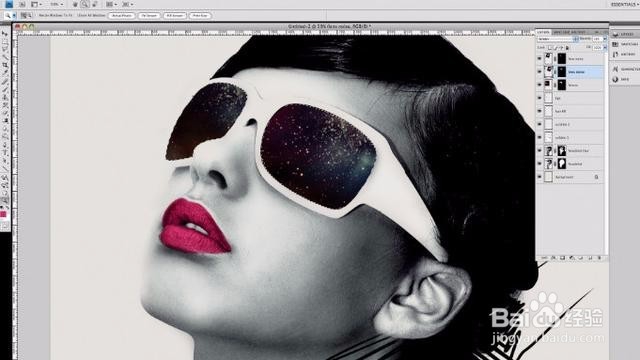Open the blend mode dropdown in Layers panel
The height and width of the screenshot is (360, 640).
(x=558, y=39)
